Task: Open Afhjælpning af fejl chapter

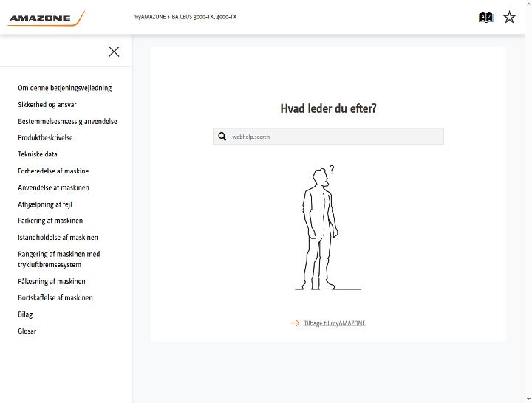Action: pos(45,204)
